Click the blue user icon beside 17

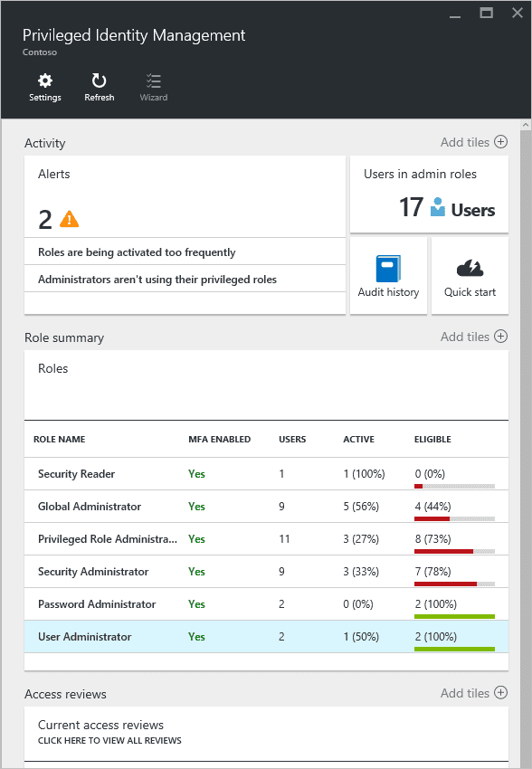[437, 207]
